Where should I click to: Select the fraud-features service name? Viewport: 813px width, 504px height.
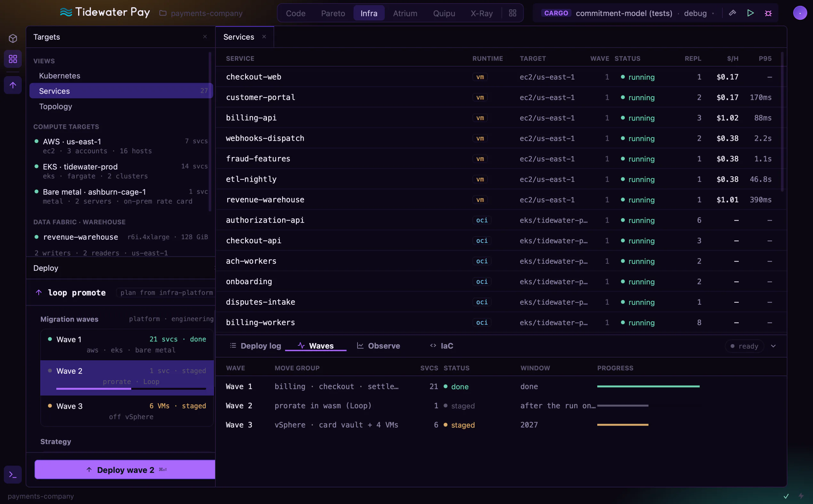tap(258, 159)
